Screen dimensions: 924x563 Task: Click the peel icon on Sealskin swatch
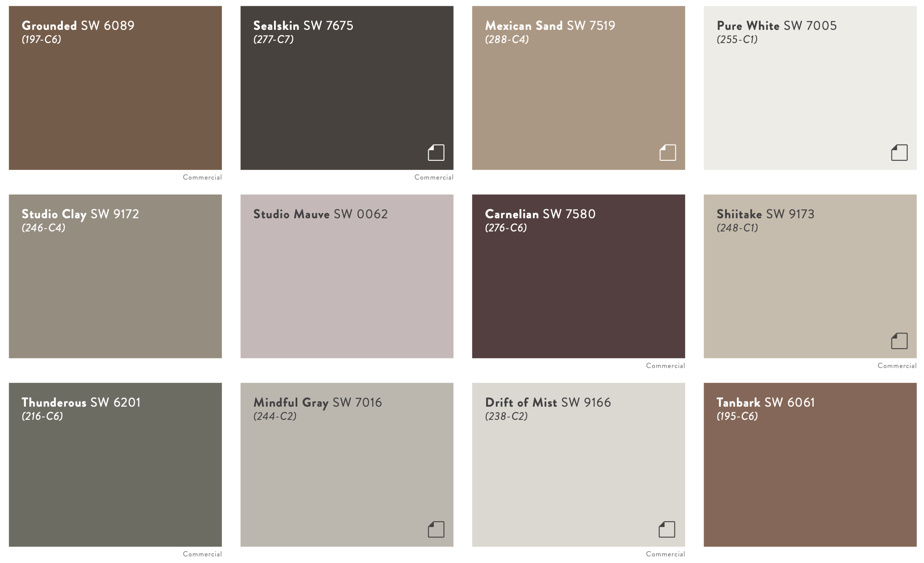(x=435, y=153)
